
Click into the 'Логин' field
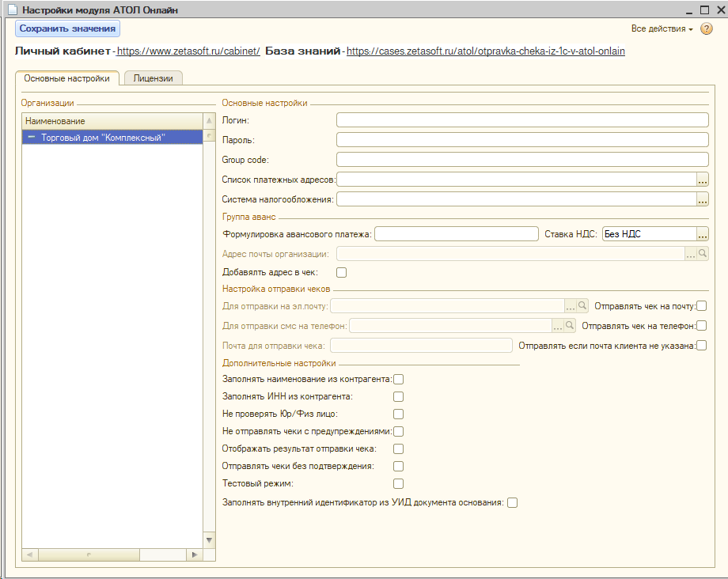(522, 119)
